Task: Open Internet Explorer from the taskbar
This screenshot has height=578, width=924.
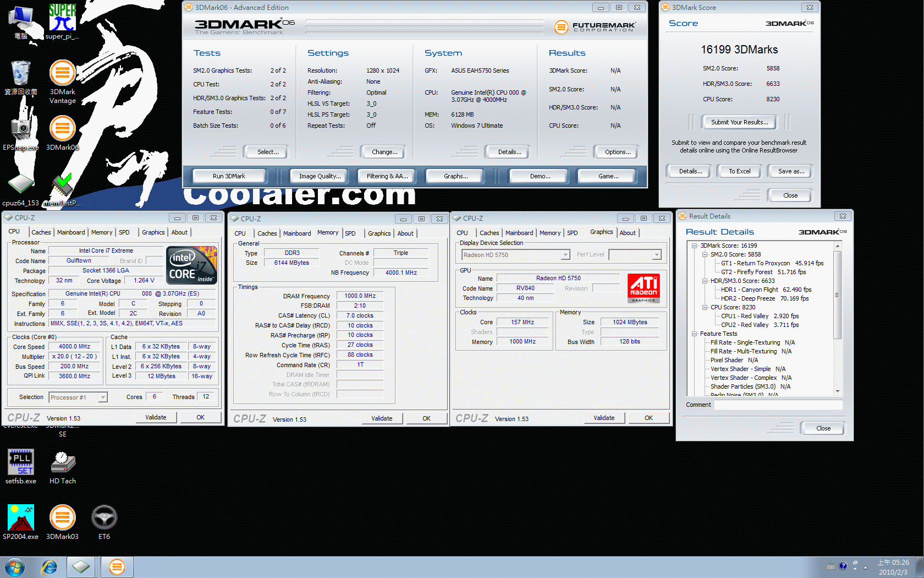Action: point(50,567)
